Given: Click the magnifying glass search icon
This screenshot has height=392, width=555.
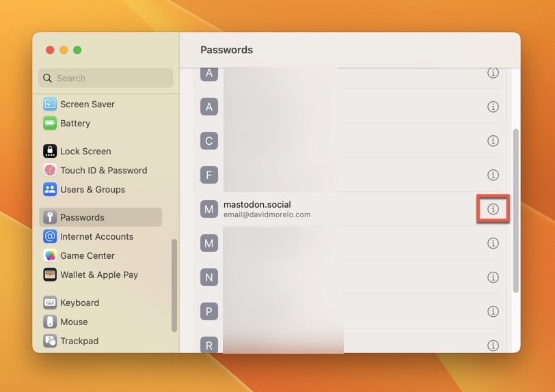Looking at the screenshot, I should pos(47,78).
